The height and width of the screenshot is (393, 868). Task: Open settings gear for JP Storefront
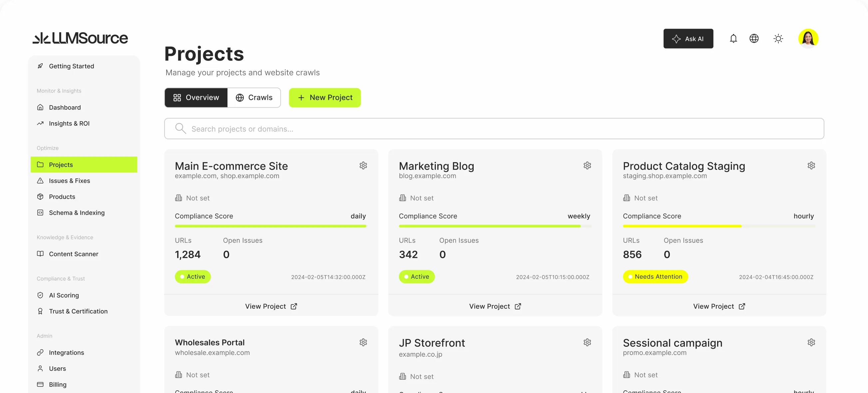[587, 342]
